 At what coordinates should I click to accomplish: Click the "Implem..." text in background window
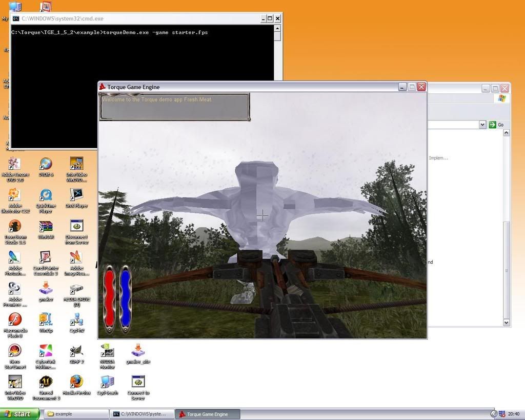[x=438, y=158]
